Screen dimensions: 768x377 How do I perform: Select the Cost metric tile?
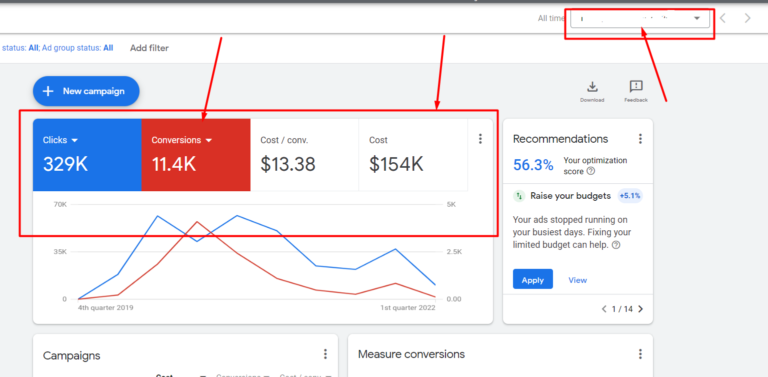[x=413, y=155]
